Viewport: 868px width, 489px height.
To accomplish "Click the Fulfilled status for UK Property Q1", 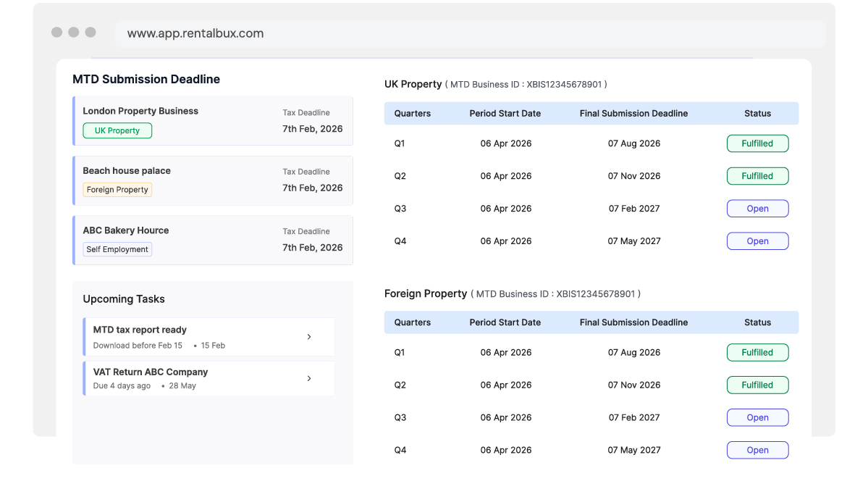I will click(757, 143).
